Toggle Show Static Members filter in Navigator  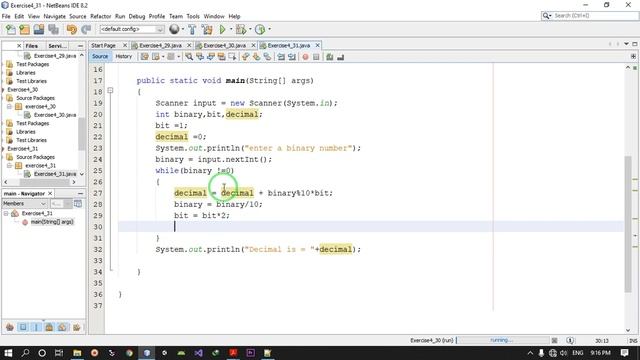(x=36, y=327)
